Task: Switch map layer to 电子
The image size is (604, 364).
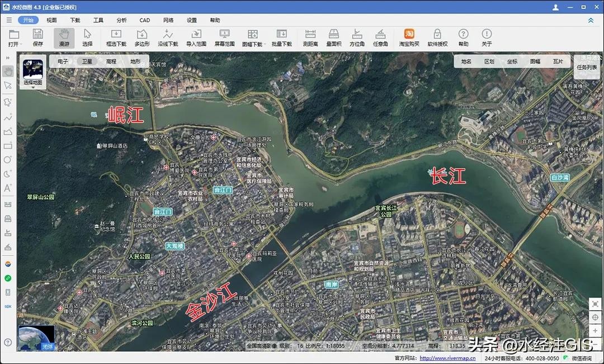Action: (x=63, y=62)
